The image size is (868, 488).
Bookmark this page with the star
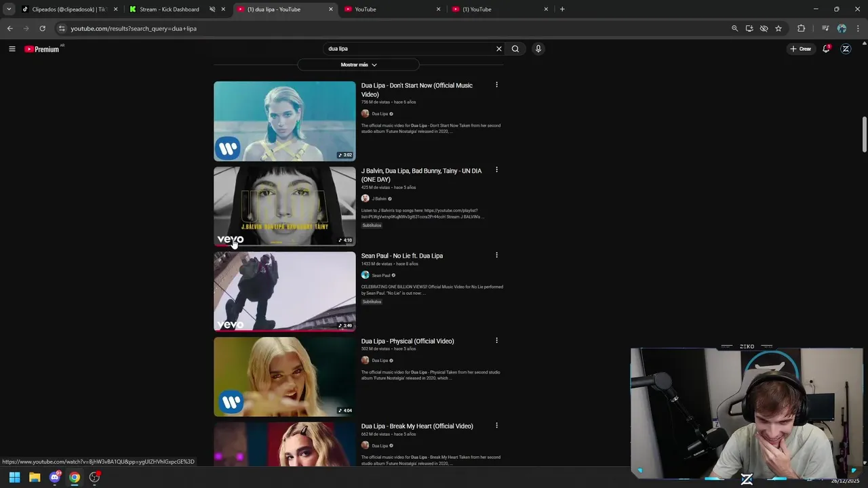(778, 28)
